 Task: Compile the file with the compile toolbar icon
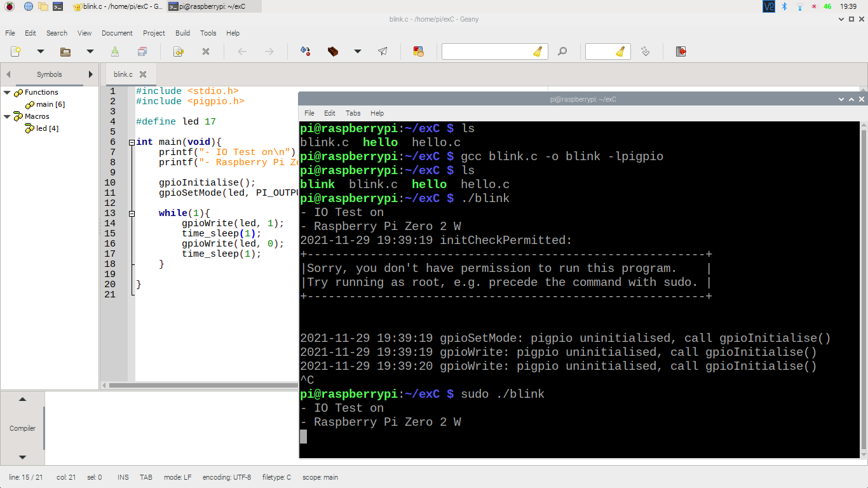pyautogui.click(x=304, y=51)
